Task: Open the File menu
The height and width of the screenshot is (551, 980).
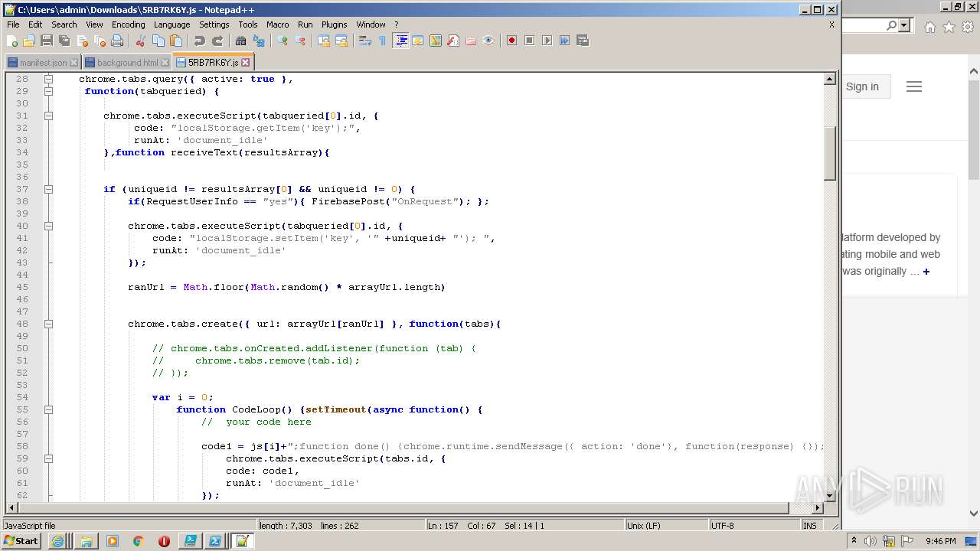Action: point(13,24)
